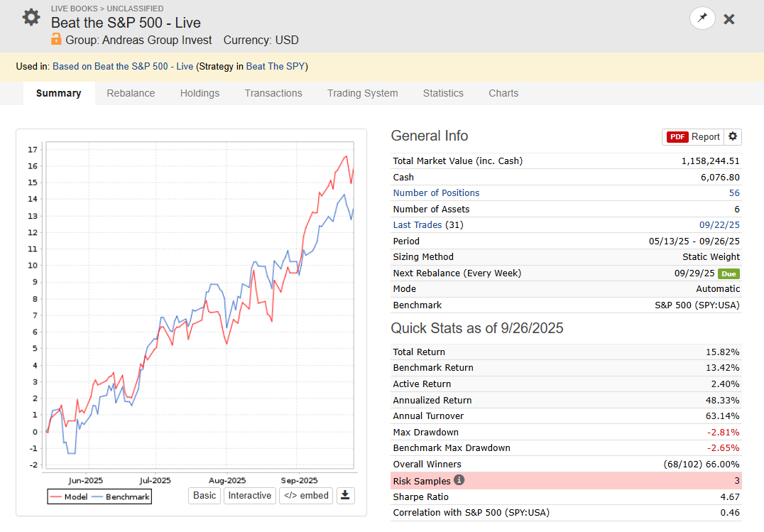The height and width of the screenshot is (532, 764).
Task: Click the Total Return 15.82% value
Action: (x=723, y=352)
